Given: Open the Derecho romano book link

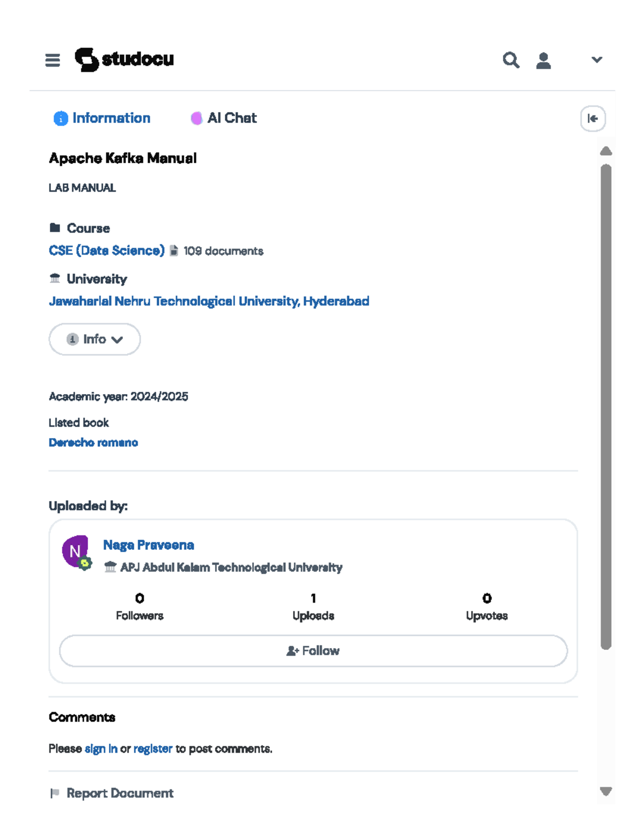Looking at the screenshot, I should click(x=93, y=442).
